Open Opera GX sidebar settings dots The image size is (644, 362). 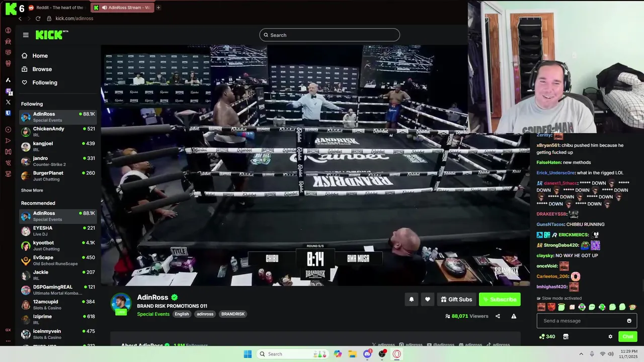tap(8, 341)
